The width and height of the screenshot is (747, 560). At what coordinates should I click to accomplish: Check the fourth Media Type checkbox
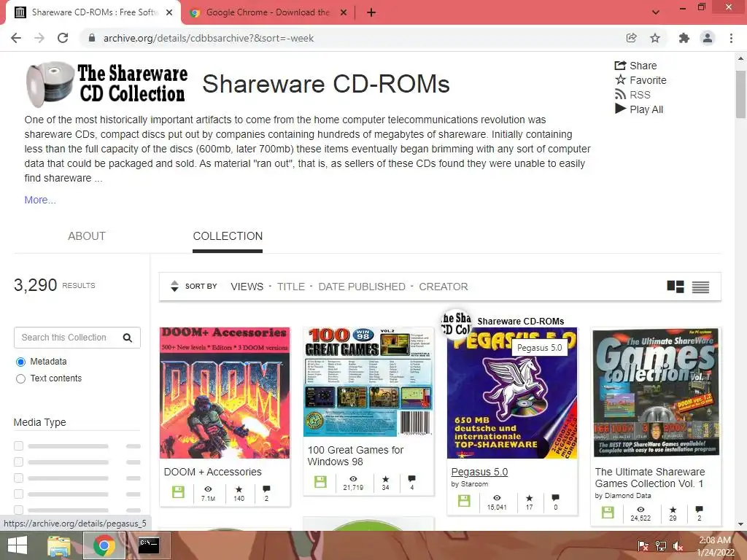pyautogui.click(x=18, y=494)
